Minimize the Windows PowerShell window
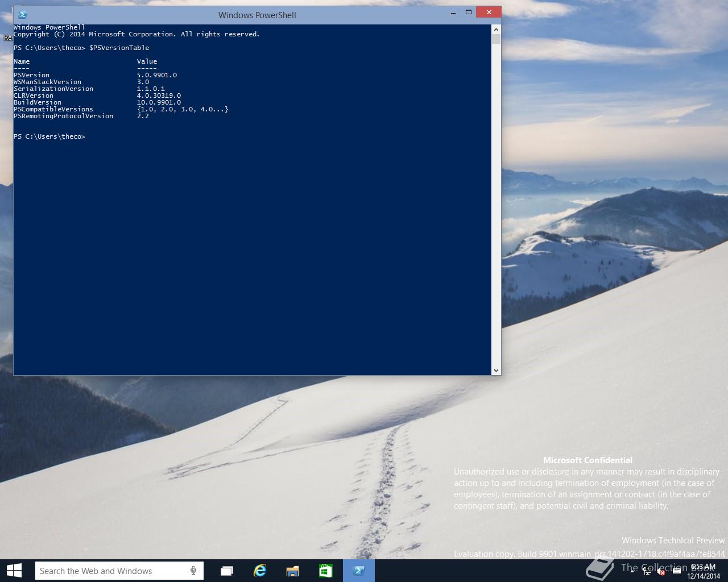The height and width of the screenshot is (582, 728). (453, 13)
